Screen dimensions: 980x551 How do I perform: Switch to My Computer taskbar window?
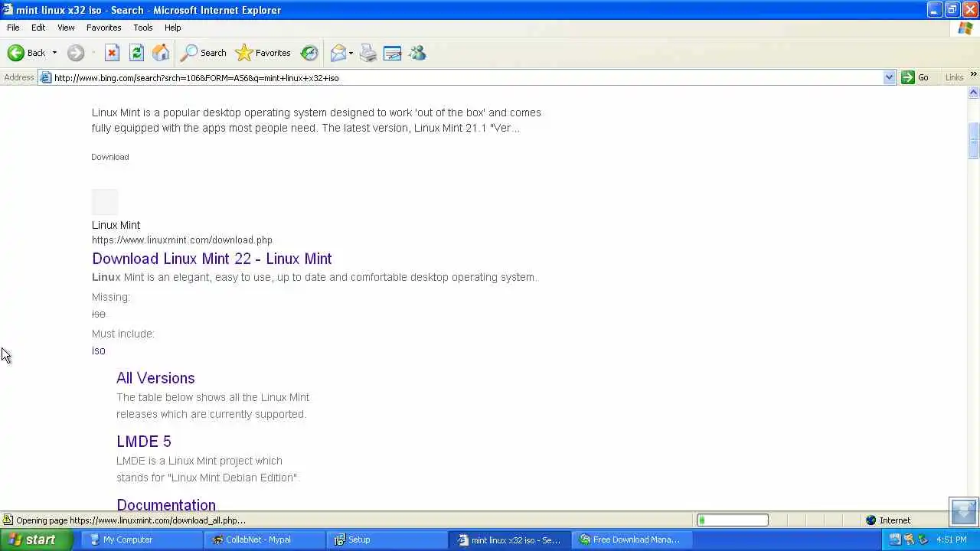coord(142,540)
